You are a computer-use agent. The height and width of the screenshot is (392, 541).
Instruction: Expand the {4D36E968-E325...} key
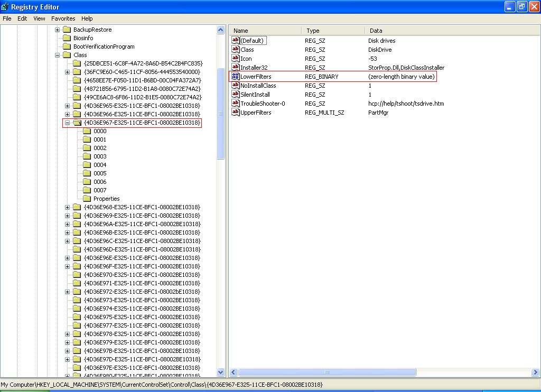(x=67, y=207)
